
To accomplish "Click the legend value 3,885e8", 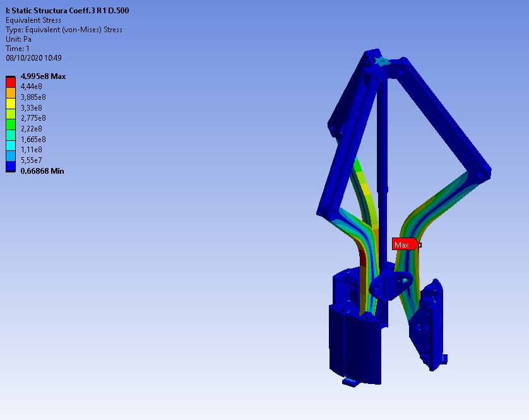I will tap(33, 97).
